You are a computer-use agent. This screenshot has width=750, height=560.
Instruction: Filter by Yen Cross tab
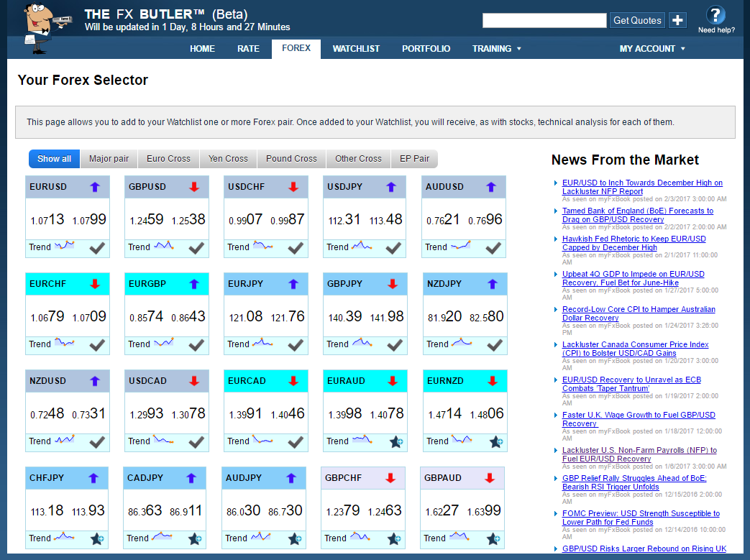[x=228, y=159]
